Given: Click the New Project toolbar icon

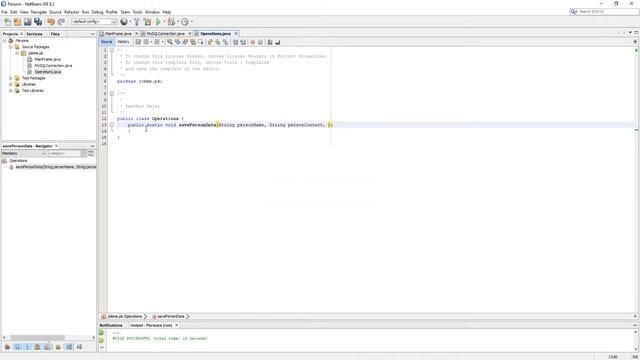Looking at the screenshot, I should pyautogui.click(x=18, y=22).
